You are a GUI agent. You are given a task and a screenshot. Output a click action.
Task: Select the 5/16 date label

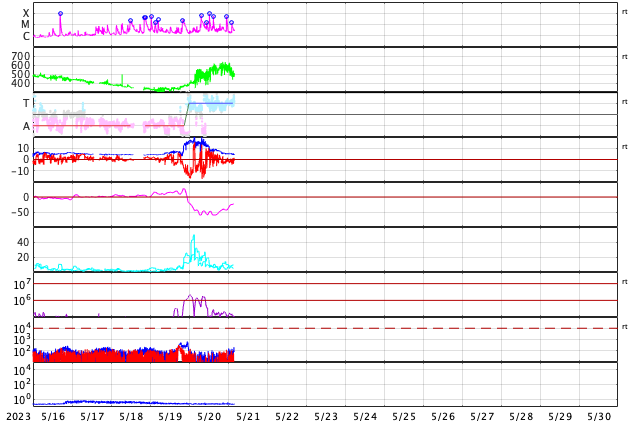[x=53, y=417]
